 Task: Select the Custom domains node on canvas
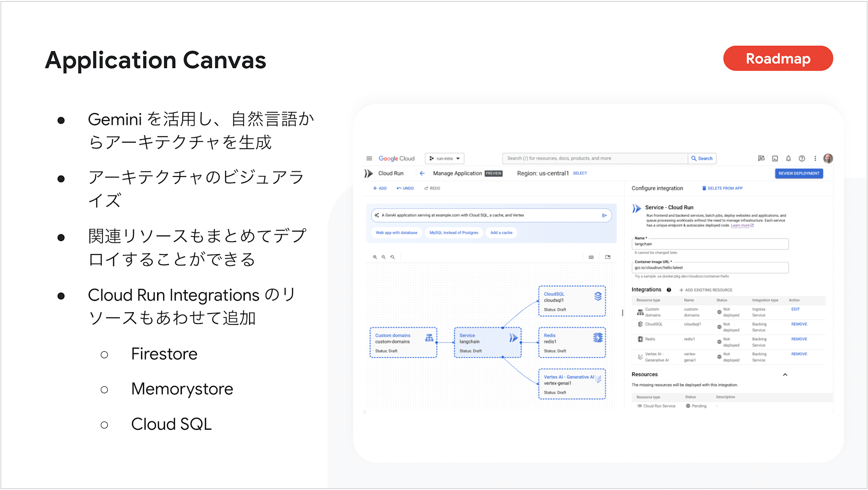click(x=403, y=343)
